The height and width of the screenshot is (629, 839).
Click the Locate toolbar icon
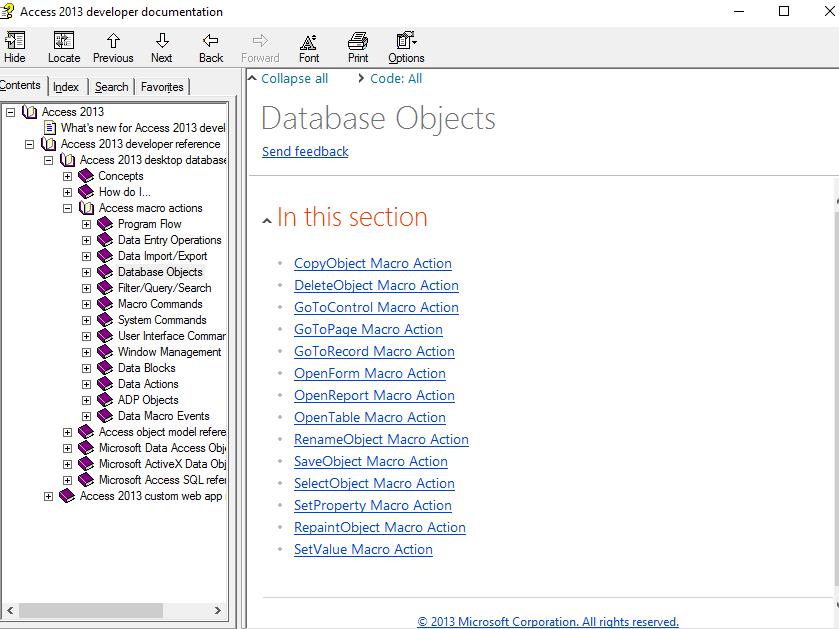click(64, 41)
